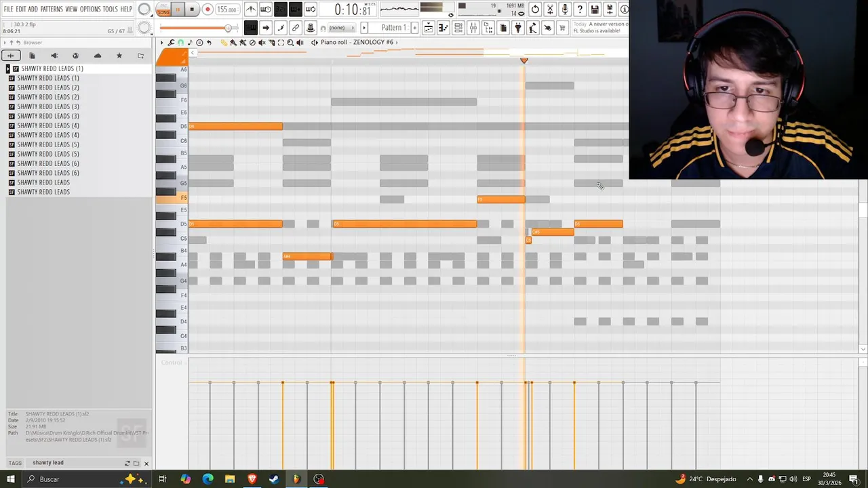This screenshot has height=488, width=868.
Task: Toggle the metronome icon
Action: tap(251, 9)
